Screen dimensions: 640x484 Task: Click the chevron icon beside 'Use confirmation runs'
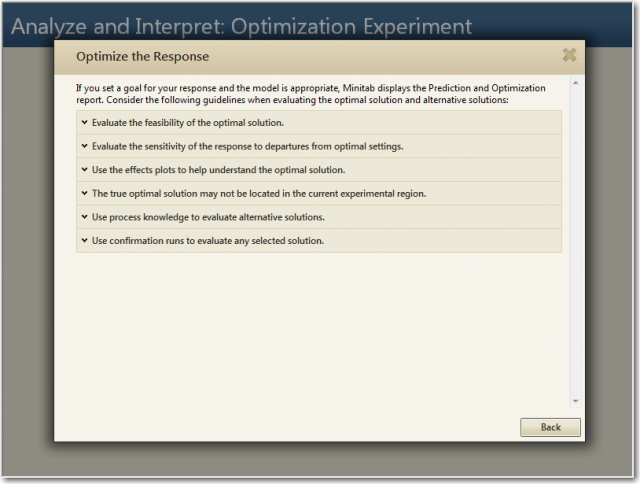84,241
